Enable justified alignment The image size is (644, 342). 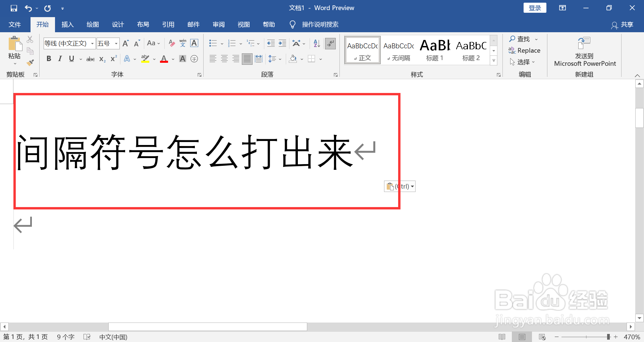pyautogui.click(x=247, y=59)
